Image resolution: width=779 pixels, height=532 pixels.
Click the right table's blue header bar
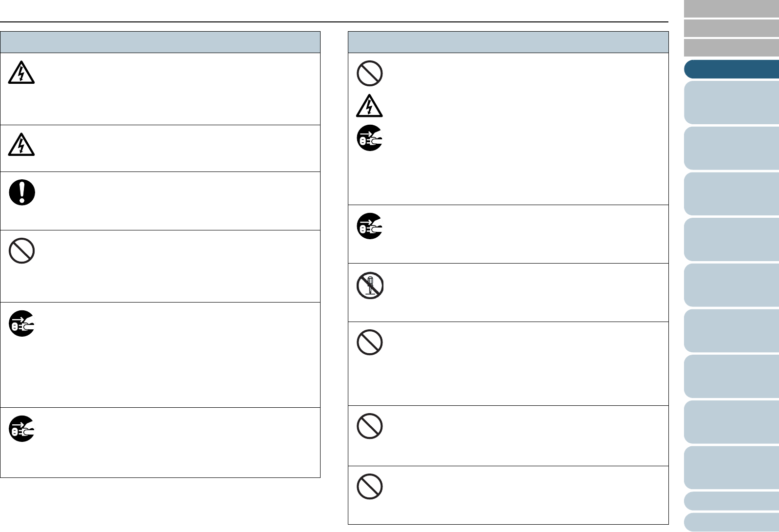[x=508, y=42]
